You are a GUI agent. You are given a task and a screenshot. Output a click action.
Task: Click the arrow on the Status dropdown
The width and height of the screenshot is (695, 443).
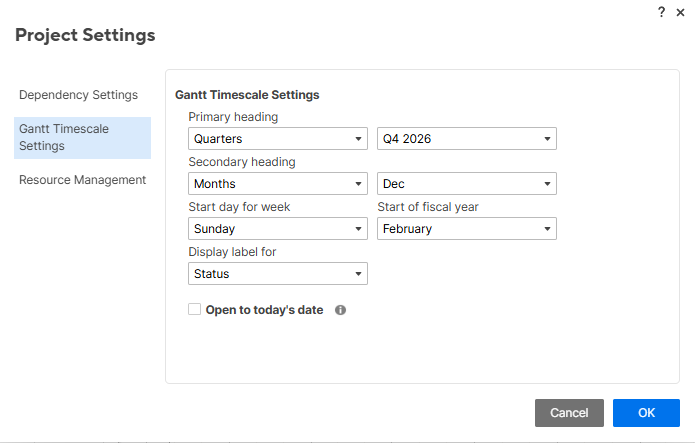click(358, 274)
